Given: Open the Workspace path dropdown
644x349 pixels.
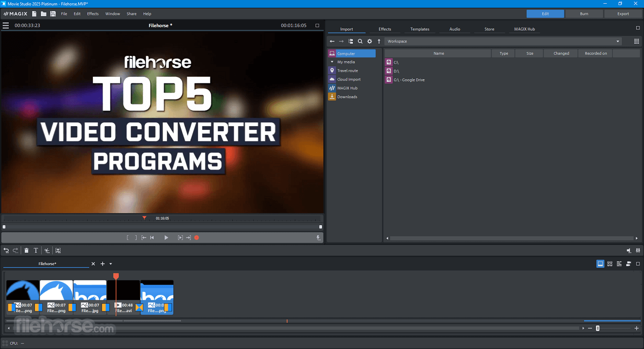Looking at the screenshot, I should 617,41.
